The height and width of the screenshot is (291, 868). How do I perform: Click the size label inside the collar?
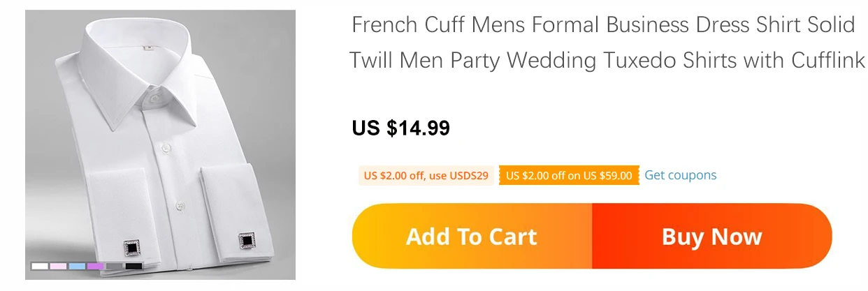coord(148,50)
